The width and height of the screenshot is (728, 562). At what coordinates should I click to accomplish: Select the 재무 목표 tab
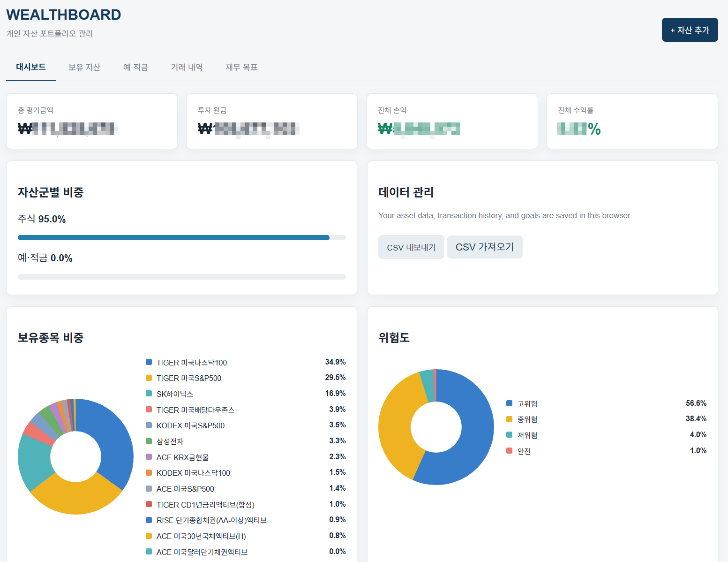[x=241, y=67]
